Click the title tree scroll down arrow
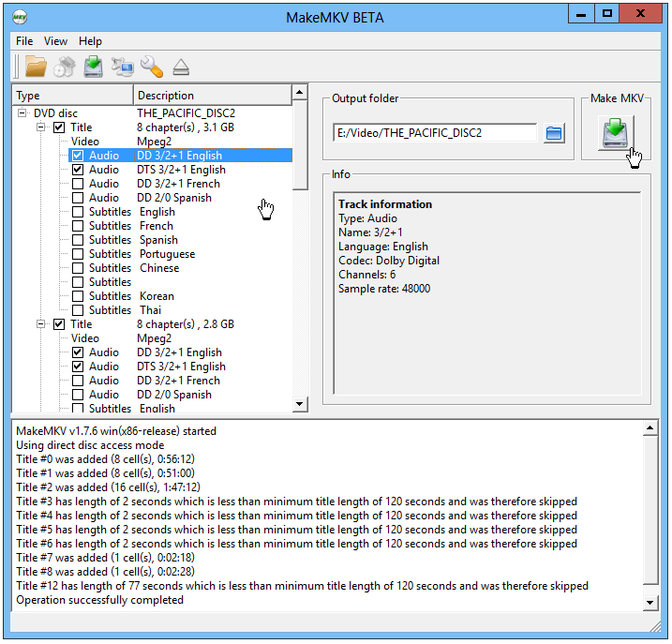Screen dimensions: 672x644 [300, 403]
